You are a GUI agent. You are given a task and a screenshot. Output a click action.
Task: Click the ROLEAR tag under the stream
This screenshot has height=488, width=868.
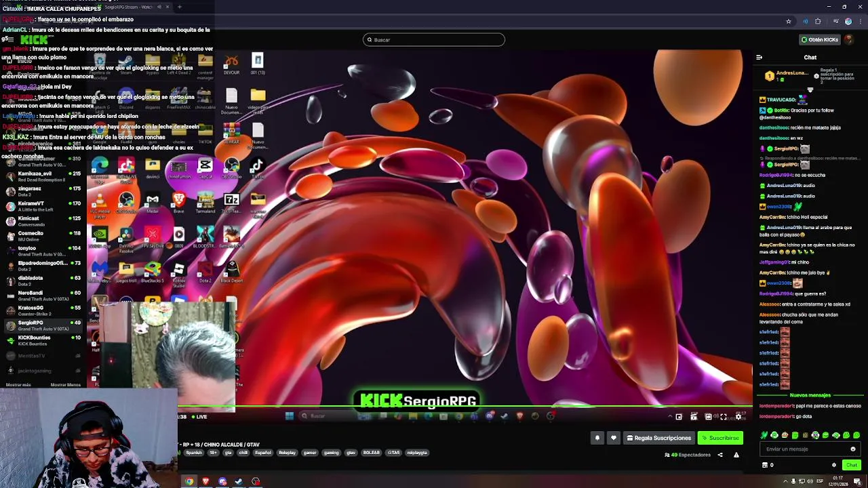tap(371, 453)
